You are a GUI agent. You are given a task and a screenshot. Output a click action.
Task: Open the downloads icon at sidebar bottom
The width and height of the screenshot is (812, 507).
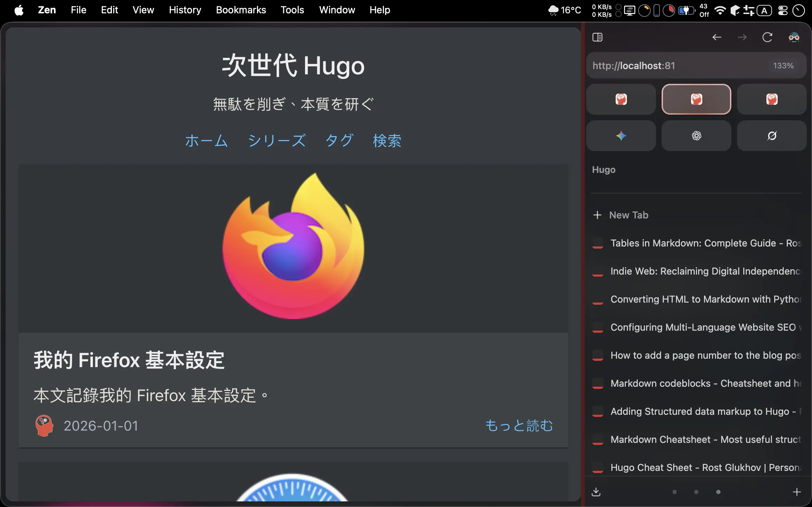coord(596,492)
